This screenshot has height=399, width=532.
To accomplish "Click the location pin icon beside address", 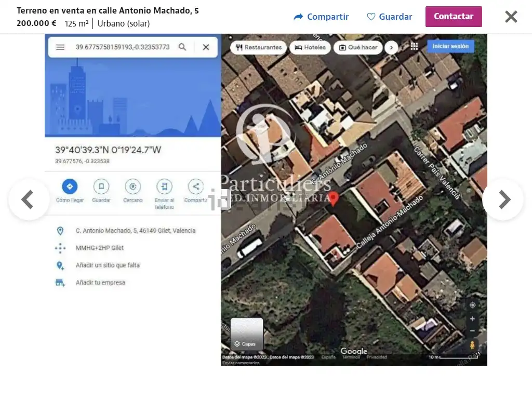I will [60, 231].
